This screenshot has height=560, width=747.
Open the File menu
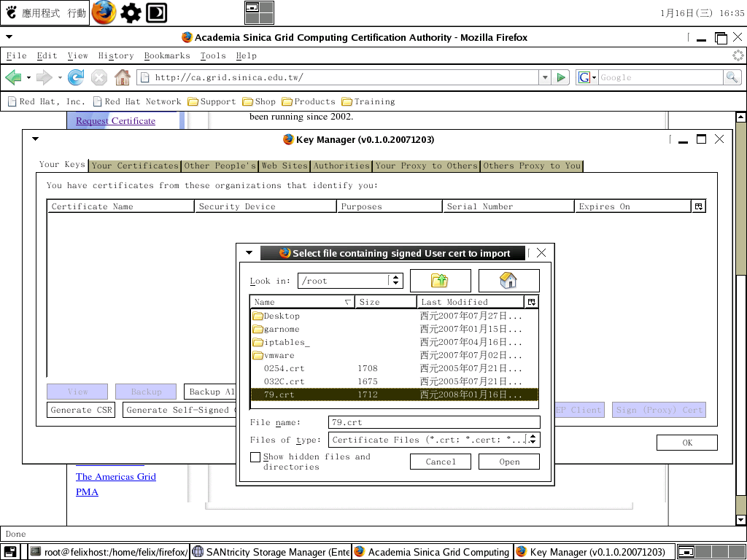coord(16,55)
